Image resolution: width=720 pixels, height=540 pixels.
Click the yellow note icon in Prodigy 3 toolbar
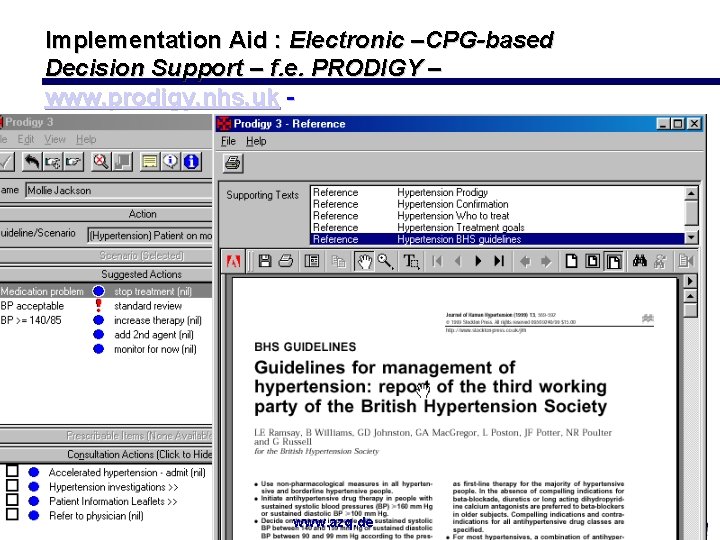point(150,162)
